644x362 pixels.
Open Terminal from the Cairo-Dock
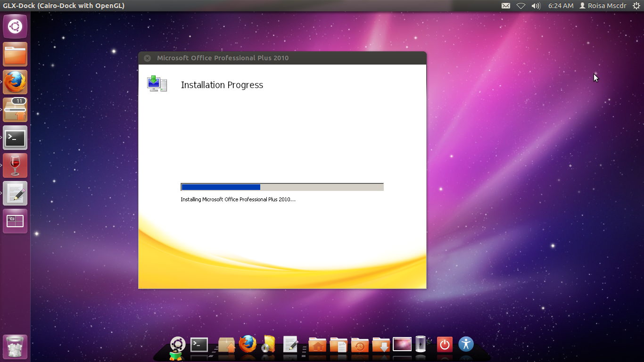(199, 345)
